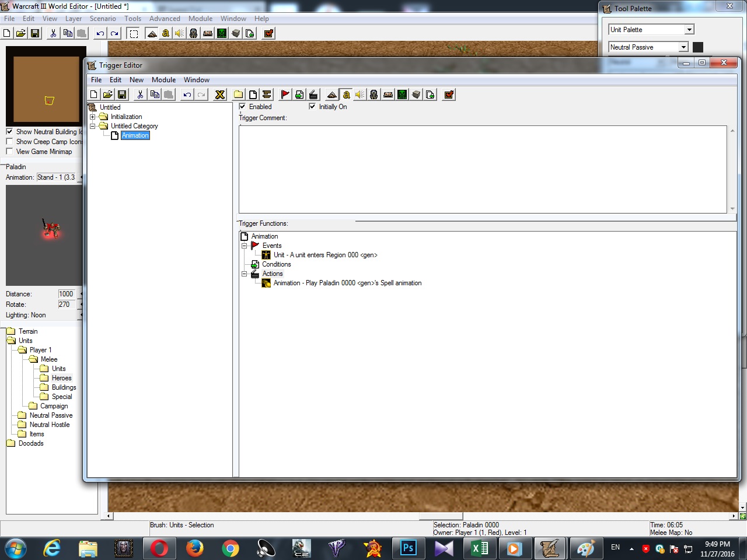Cut selection with Trigger Editor scissors icon
This screenshot has height=560, width=747.
tap(141, 94)
